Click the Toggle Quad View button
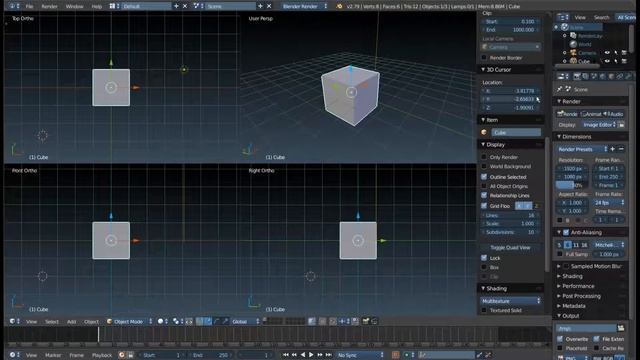The height and width of the screenshot is (360, 640). pos(510,247)
